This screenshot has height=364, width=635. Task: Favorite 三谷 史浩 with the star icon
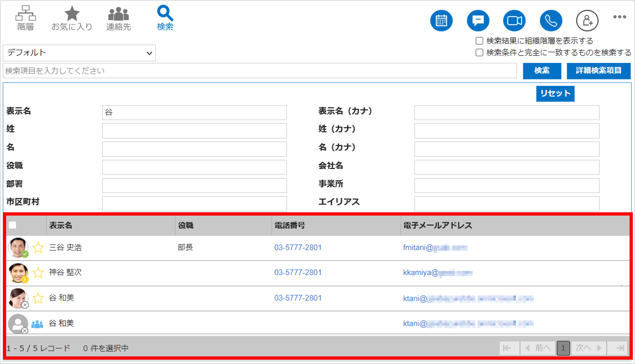tap(38, 248)
